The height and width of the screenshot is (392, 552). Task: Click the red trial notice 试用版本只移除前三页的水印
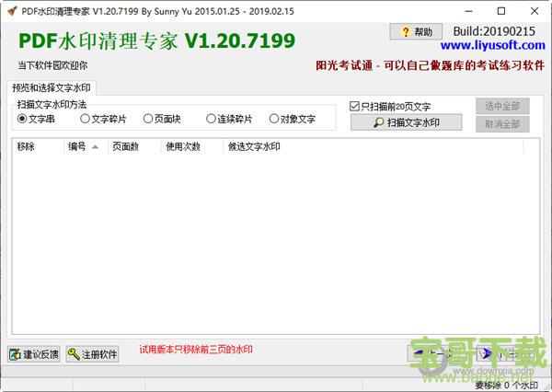pos(196,350)
